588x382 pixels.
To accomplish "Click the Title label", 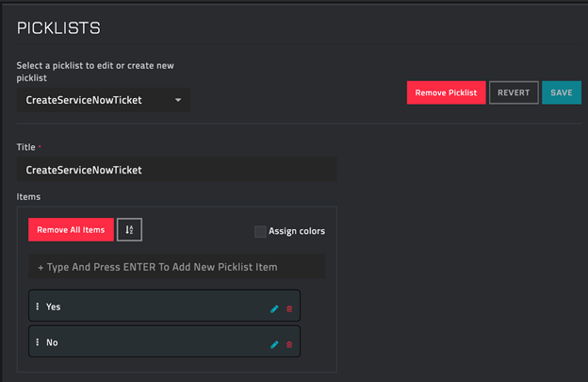I will click(x=25, y=147).
